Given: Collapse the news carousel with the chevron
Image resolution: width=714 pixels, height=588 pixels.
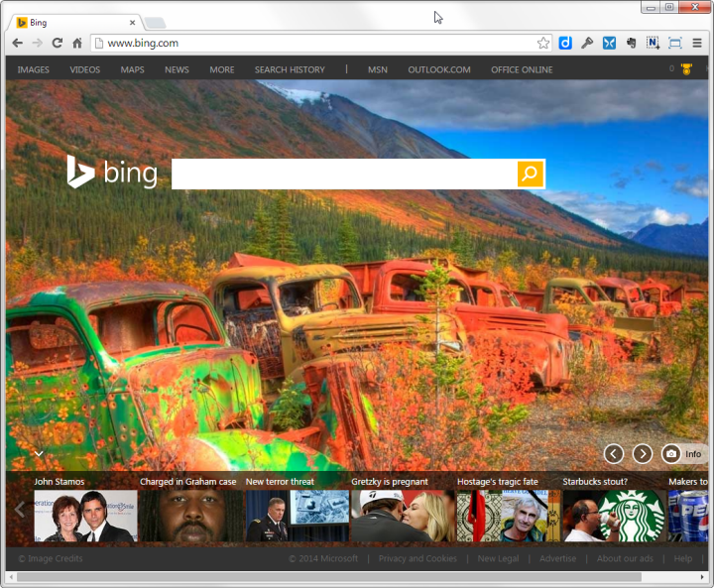Looking at the screenshot, I should tap(39, 453).
